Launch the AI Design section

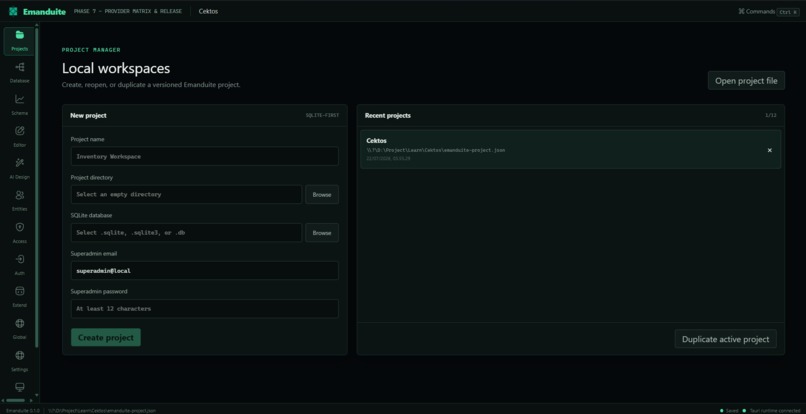(x=20, y=169)
